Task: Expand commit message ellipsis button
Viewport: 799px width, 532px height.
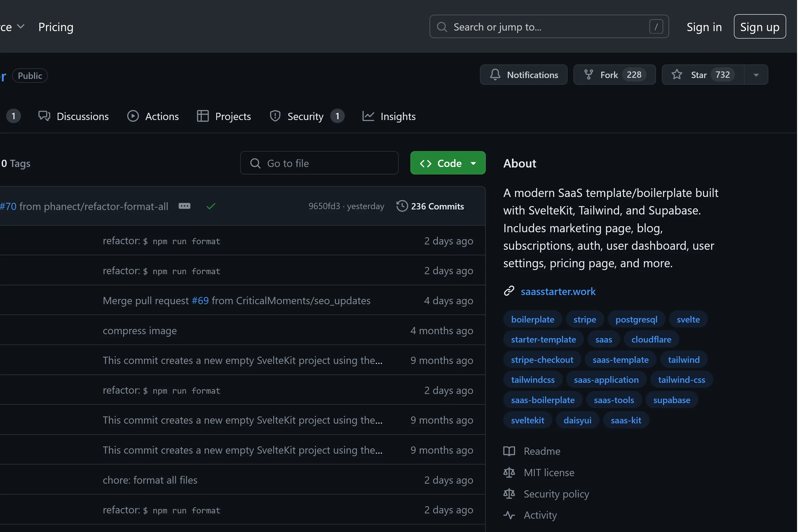Action: pyautogui.click(x=184, y=206)
